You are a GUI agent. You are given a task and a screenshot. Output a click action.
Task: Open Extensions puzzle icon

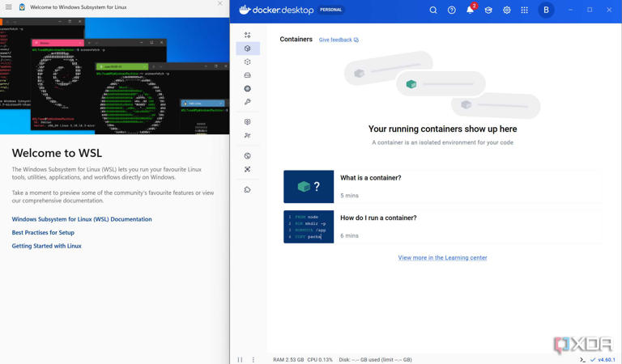click(x=248, y=190)
